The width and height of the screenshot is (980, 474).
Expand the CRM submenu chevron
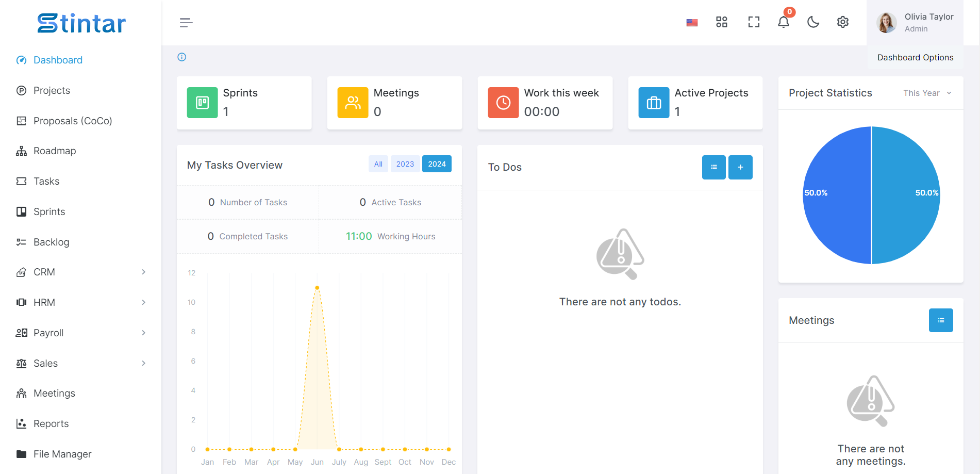click(144, 272)
